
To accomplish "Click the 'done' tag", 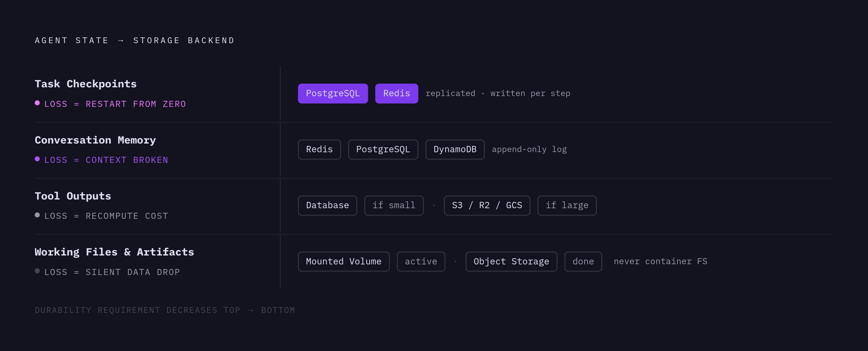I will pyautogui.click(x=583, y=261).
